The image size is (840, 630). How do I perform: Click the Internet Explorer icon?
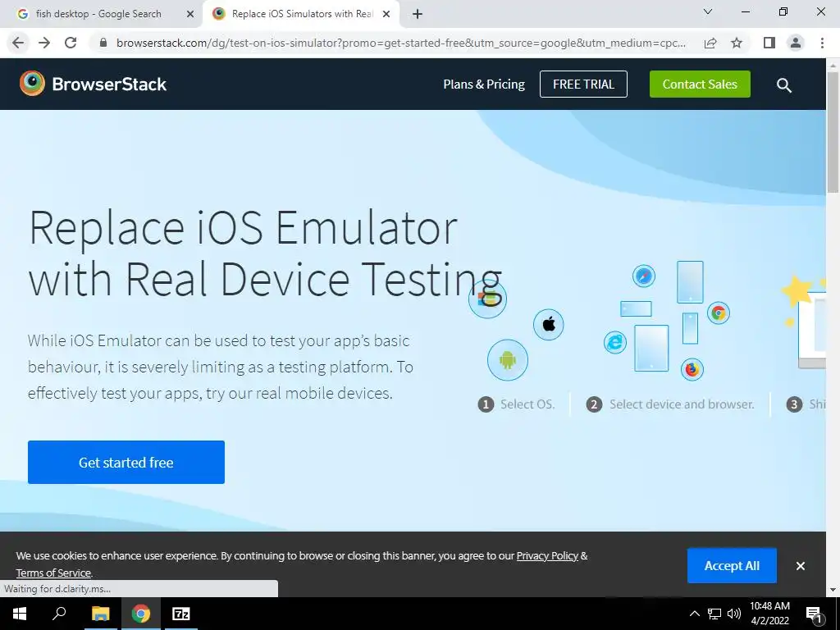click(x=615, y=342)
